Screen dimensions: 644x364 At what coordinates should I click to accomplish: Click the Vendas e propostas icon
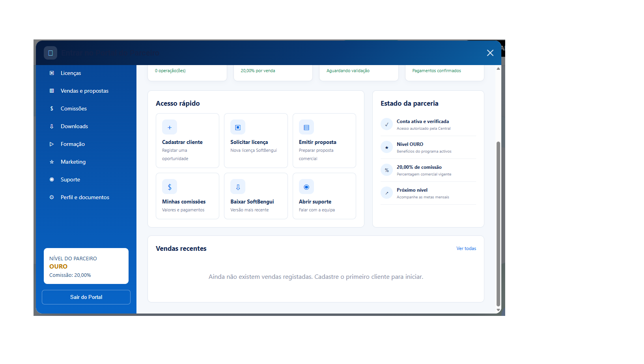52,91
